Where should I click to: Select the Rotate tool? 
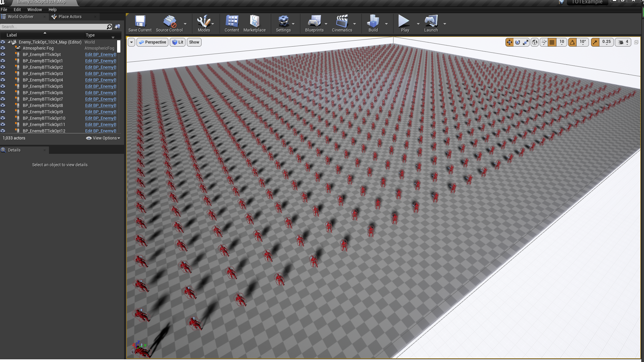click(518, 42)
